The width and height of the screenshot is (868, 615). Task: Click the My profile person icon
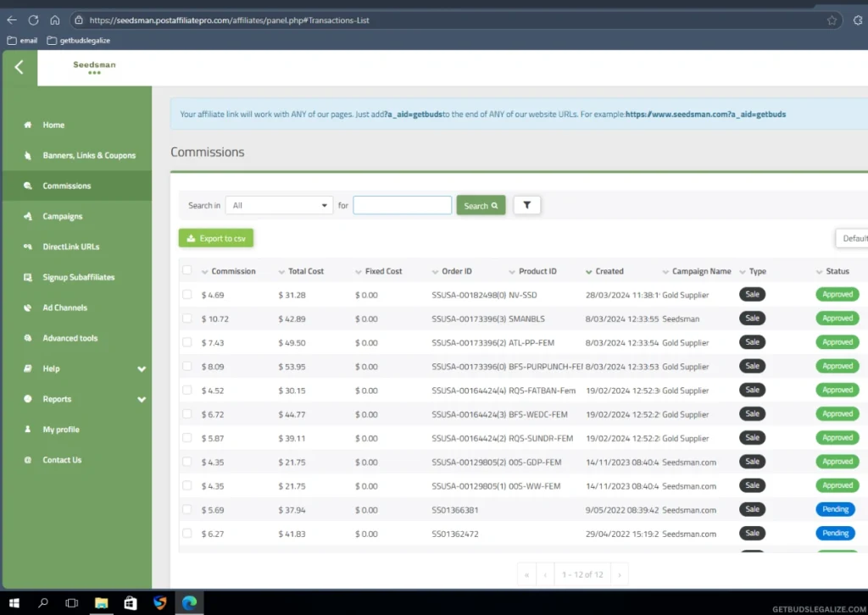pos(28,429)
